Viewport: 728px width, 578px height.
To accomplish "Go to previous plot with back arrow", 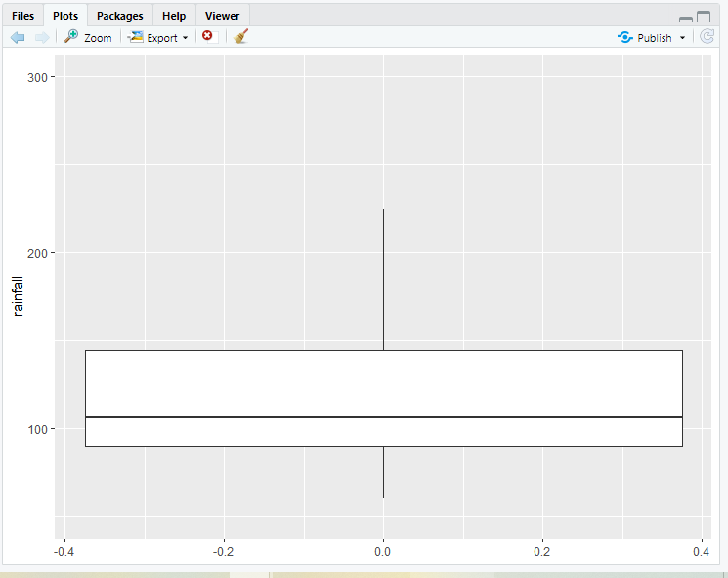I will [18, 37].
